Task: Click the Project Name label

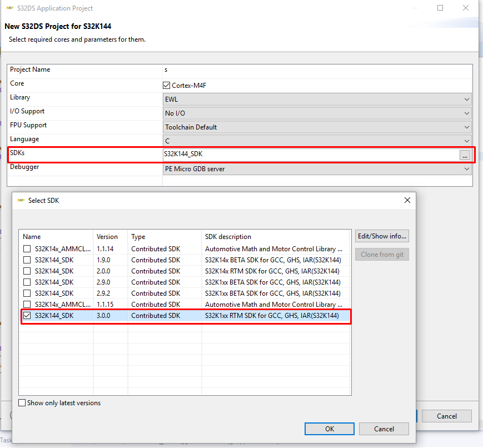Action: pos(30,69)
